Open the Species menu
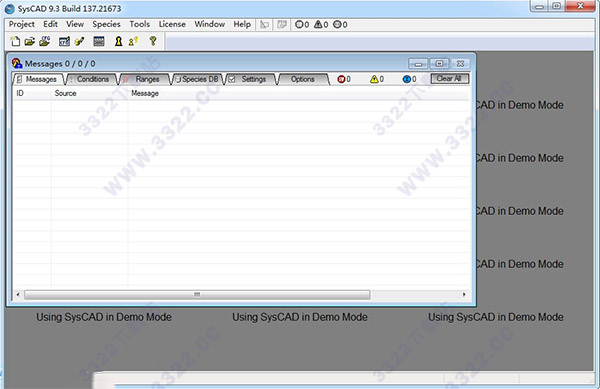The height and width of the screenshot is (389, 600). pos(106,24)
